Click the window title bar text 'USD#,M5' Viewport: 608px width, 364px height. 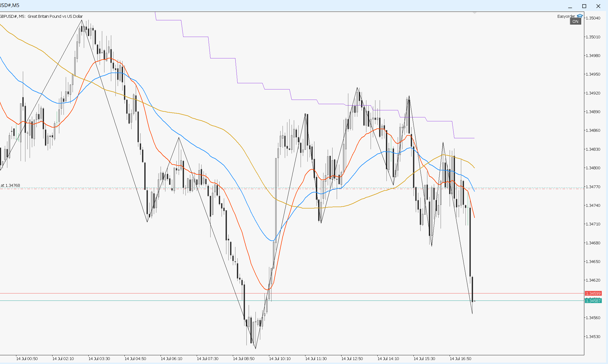click(10, 5)
